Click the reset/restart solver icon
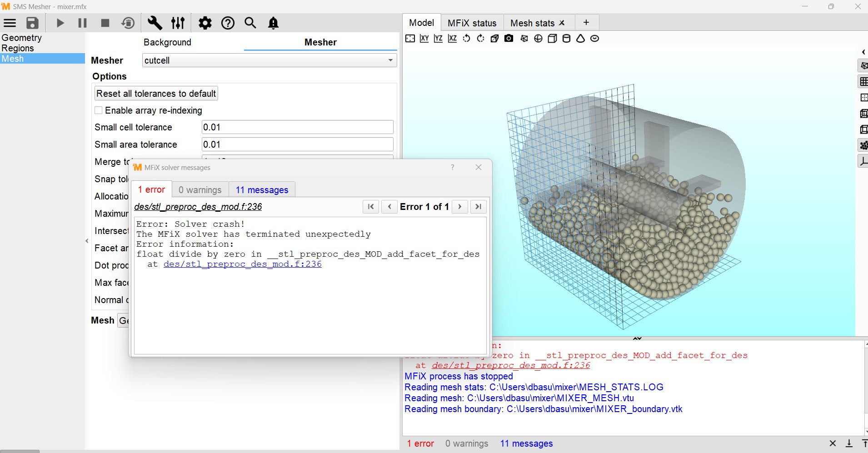 coord(128,23)
